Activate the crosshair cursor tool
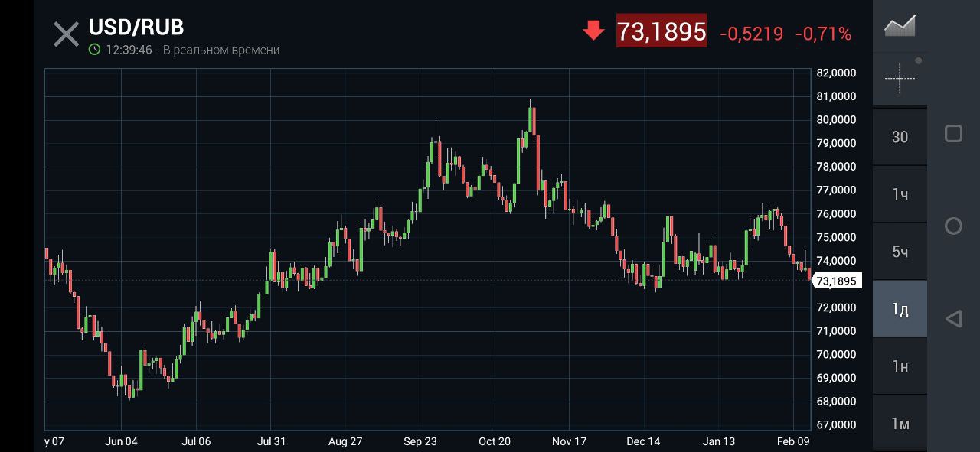The image size is (980, 452). click(x=900, y=78)
